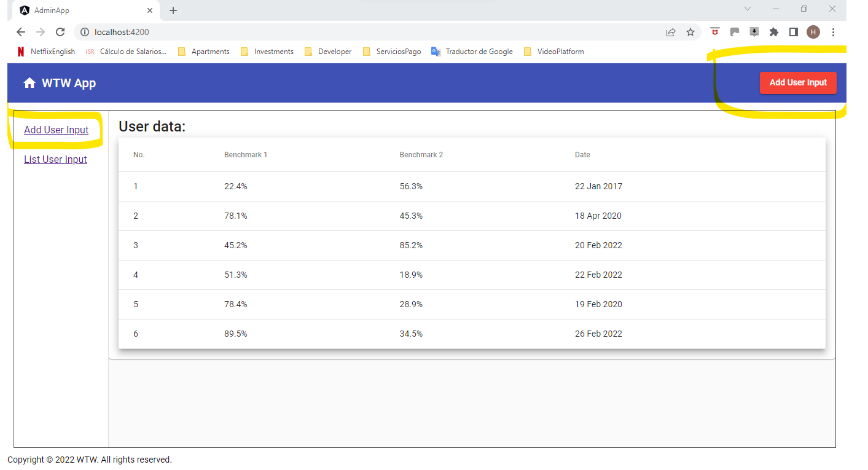This screenshot has width=868, height=470.
Task: Open the List User Input link
Action: coord(55,159)
